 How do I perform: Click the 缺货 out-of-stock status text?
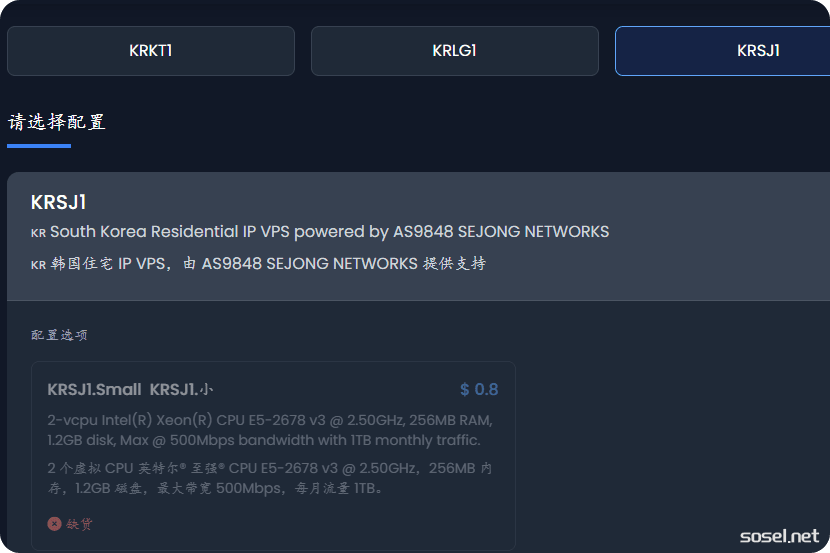pyautogui.click(x=80, y=524)
